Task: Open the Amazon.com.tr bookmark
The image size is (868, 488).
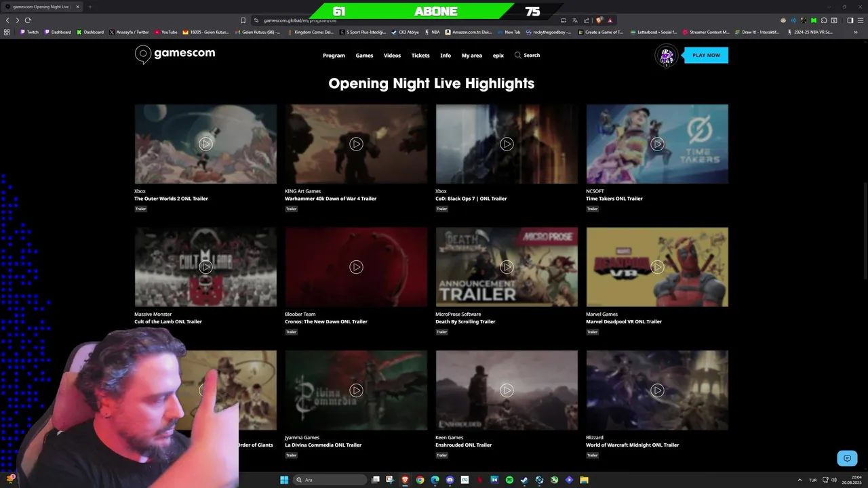Action: coord(469,32)
